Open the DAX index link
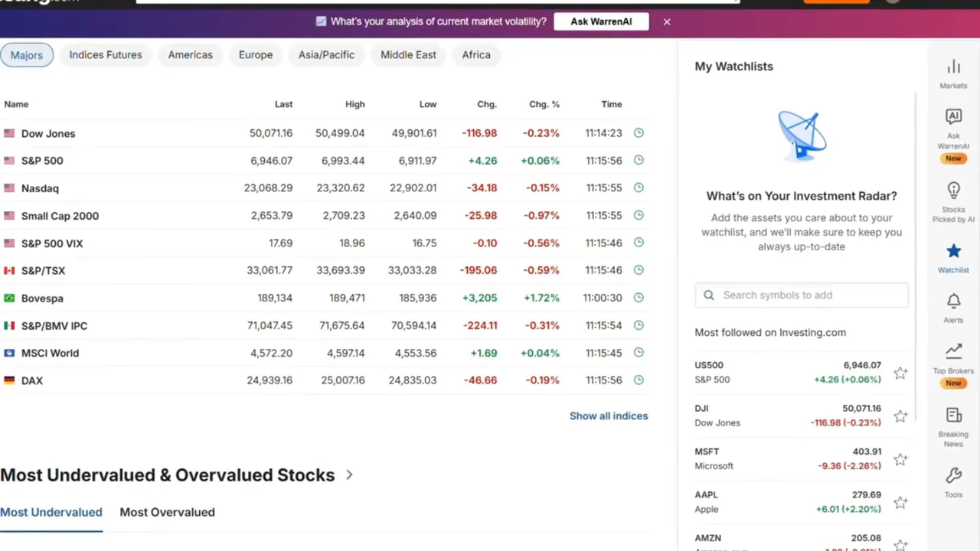The width and height of the screenshot is (980, 551). tap(32, 381)
